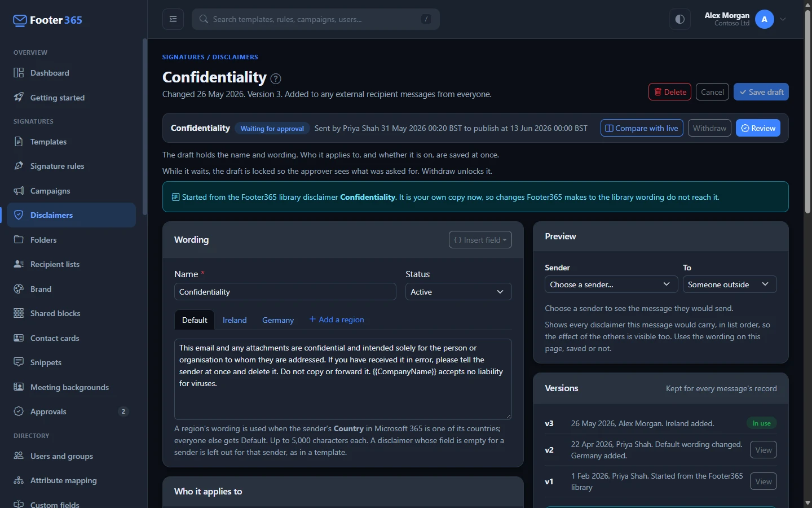
Task: Open Shared blocks item
Action: [71, 313]
